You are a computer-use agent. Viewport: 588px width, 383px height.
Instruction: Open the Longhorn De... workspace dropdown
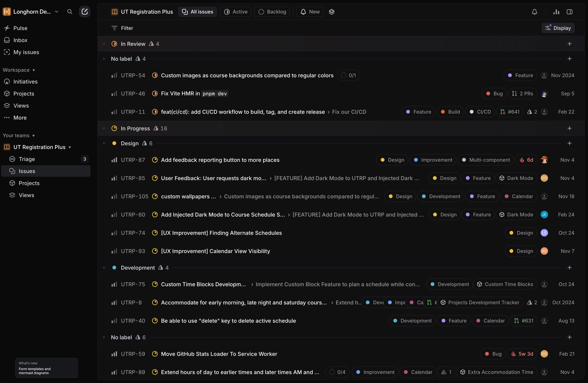32,12
